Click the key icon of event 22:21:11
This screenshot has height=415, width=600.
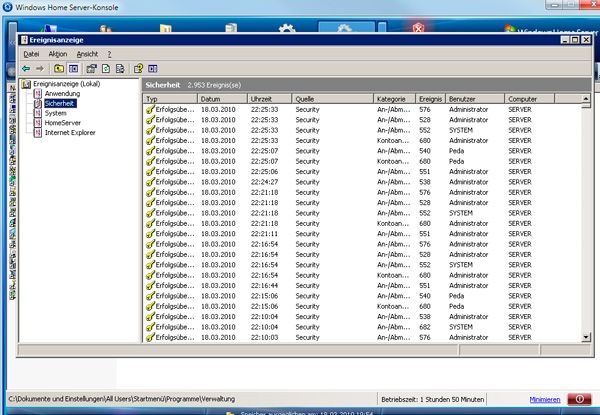[150, 233]
